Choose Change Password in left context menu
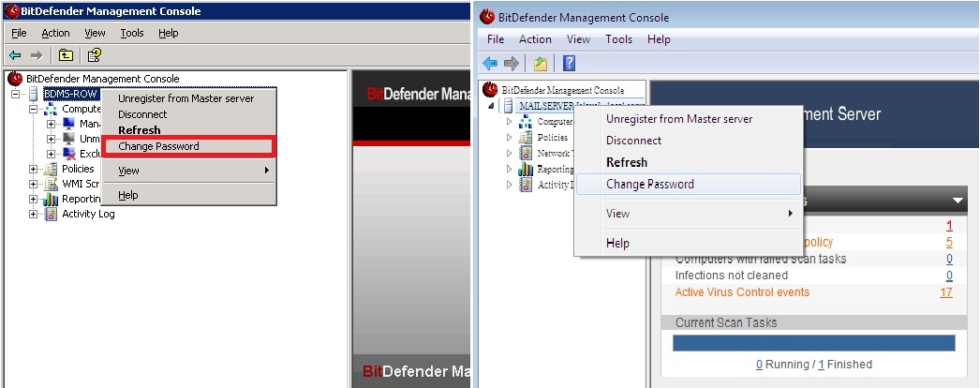 188,146
